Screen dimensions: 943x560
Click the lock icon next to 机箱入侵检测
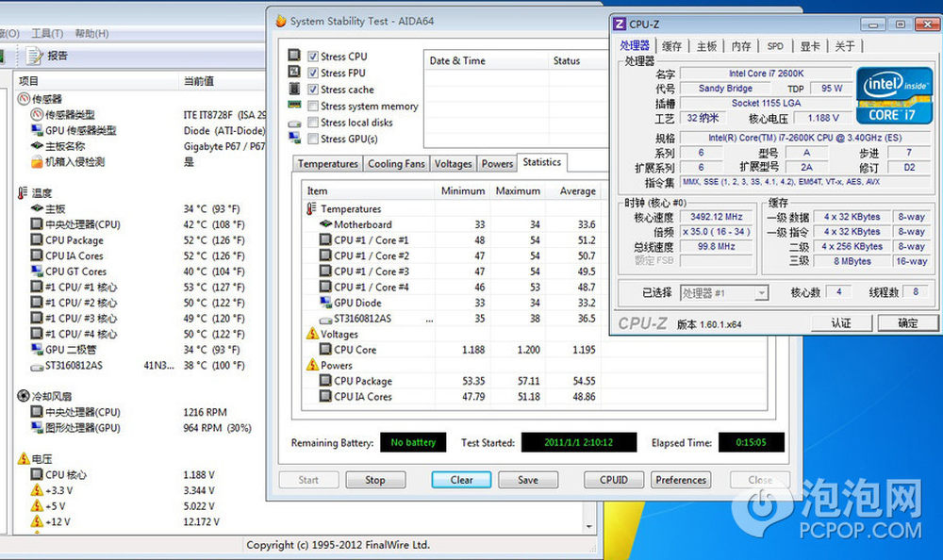coord(37,161)
